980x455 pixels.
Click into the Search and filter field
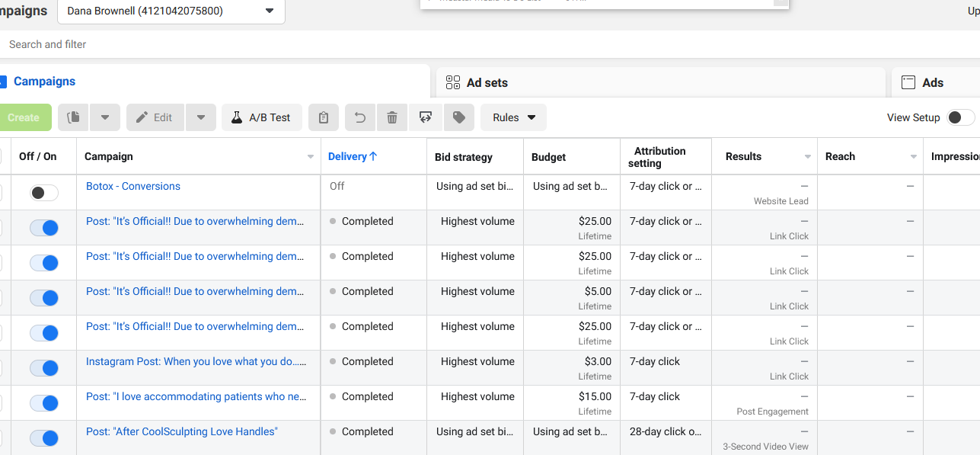point(487,44)
